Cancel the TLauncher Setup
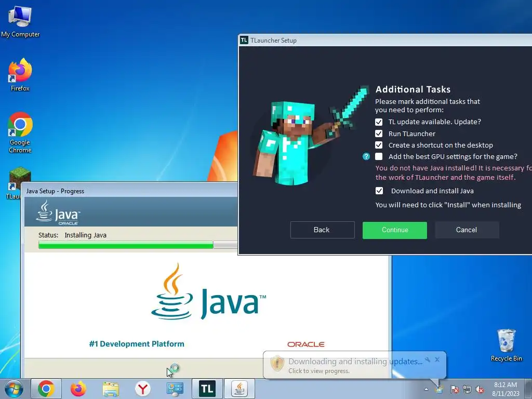The height and width of the screenshot is (399, 532). (467, 230)
